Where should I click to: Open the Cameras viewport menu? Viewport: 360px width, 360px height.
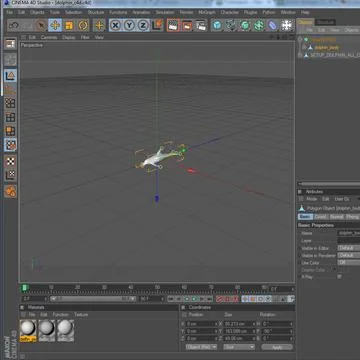click(x=49, y=37)
